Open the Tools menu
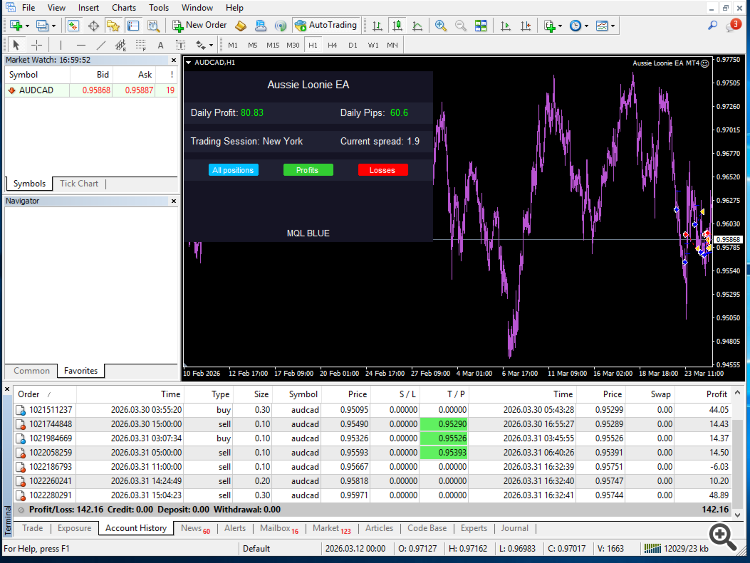 pyautogui.click(x=159, y=8)
